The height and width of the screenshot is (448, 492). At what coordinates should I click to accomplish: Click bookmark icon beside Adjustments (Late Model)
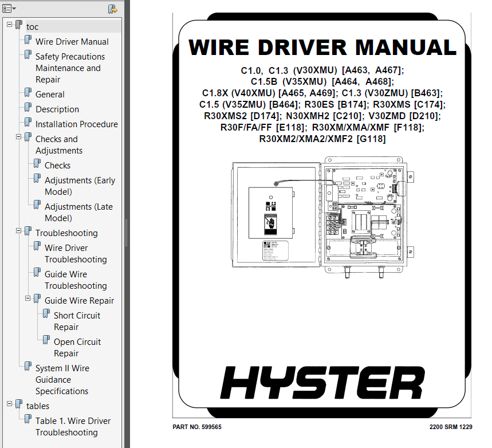(37, 205)
